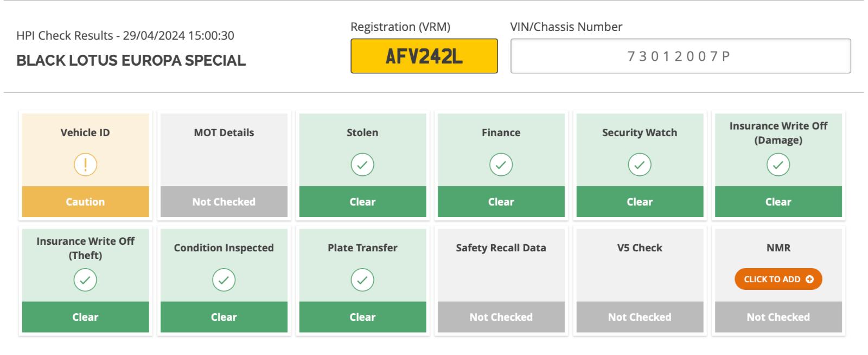This screenshot has width=868, height=355.
Task: Click the Not Checked bar under NMR
Action: coord(778,317)
